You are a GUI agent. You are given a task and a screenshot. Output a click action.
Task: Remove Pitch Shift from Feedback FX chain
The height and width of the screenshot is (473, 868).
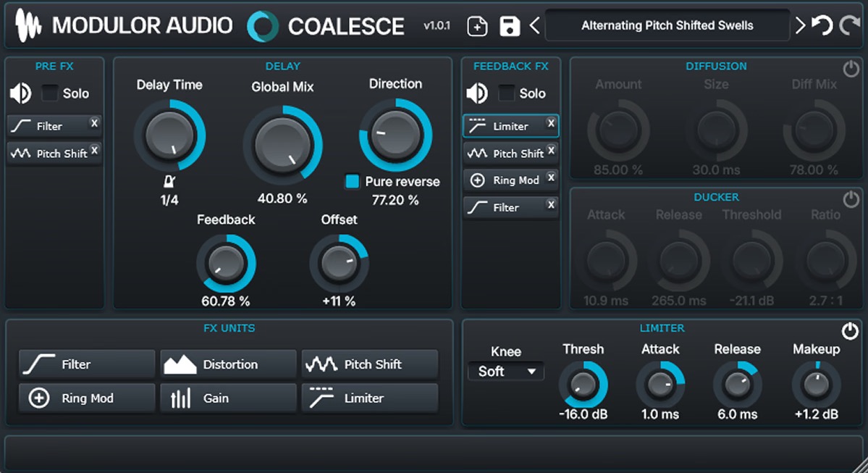tap(551, 150)
